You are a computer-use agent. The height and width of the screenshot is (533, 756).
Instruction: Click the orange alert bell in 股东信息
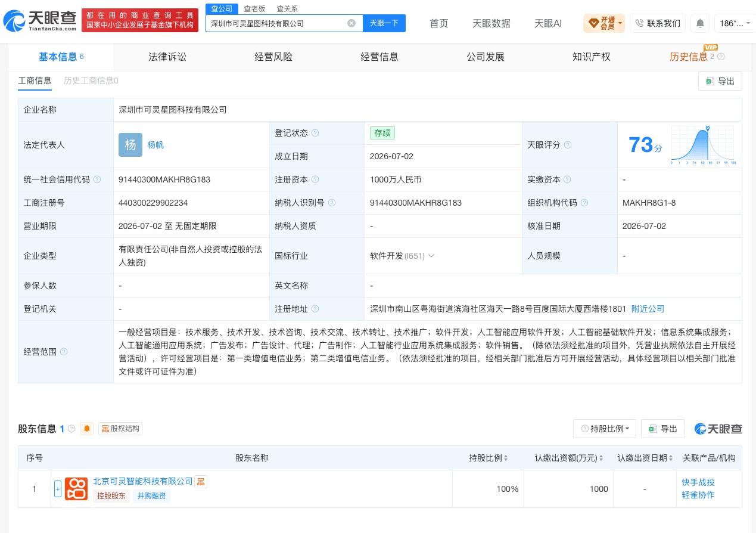coord(87,429)
